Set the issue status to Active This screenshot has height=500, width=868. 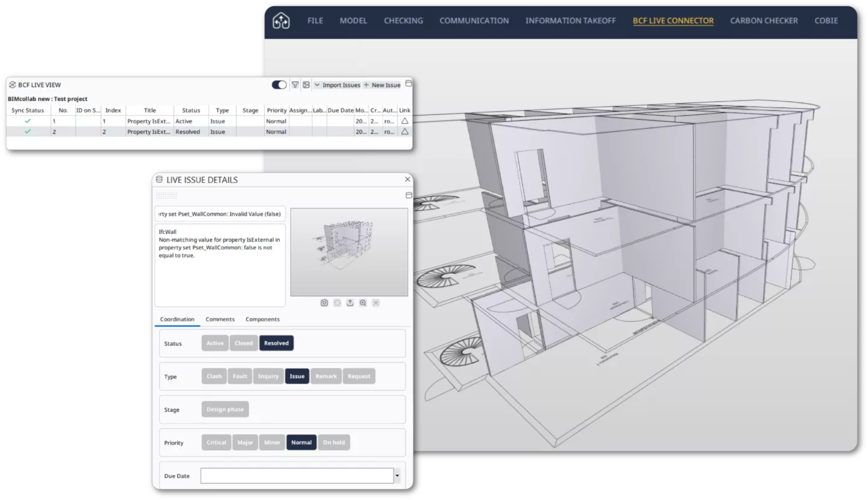click(215, 343)
